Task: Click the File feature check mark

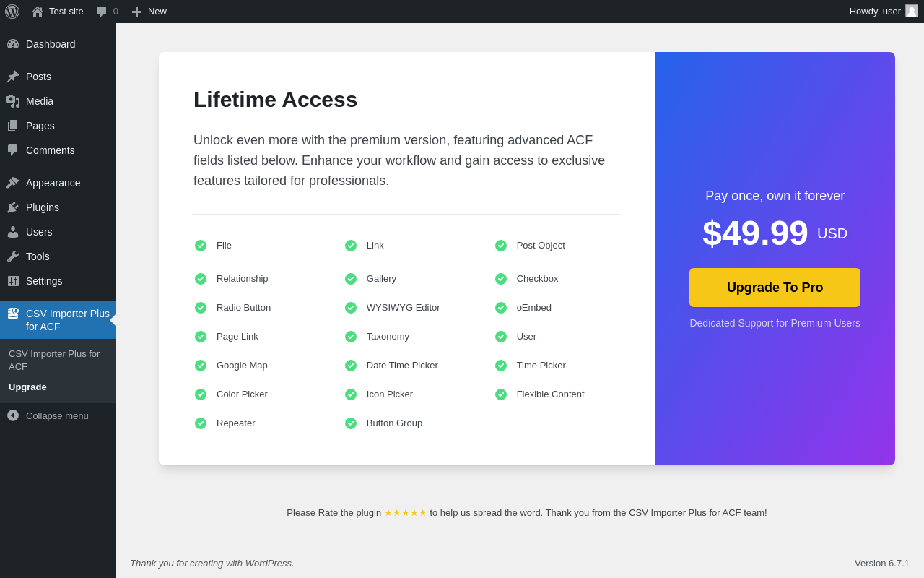Action: pyautogui.click(x=201, y=246)
